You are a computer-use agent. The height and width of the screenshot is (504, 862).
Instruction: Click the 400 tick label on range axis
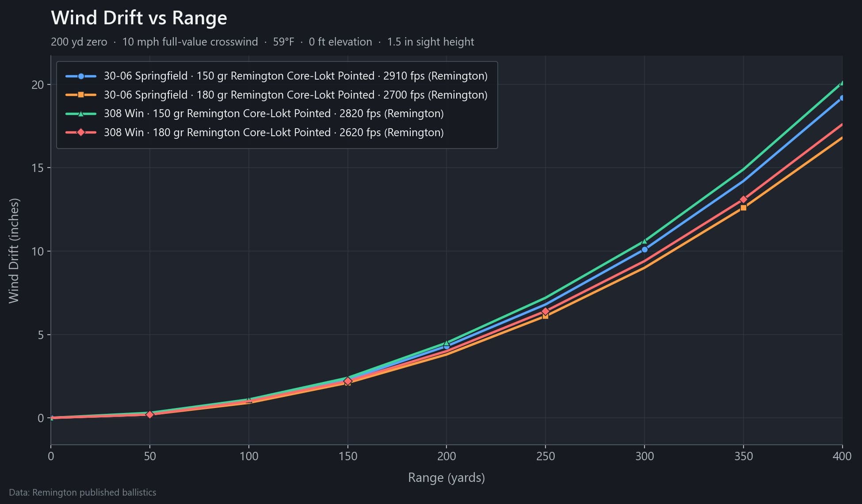click(842, 456)
